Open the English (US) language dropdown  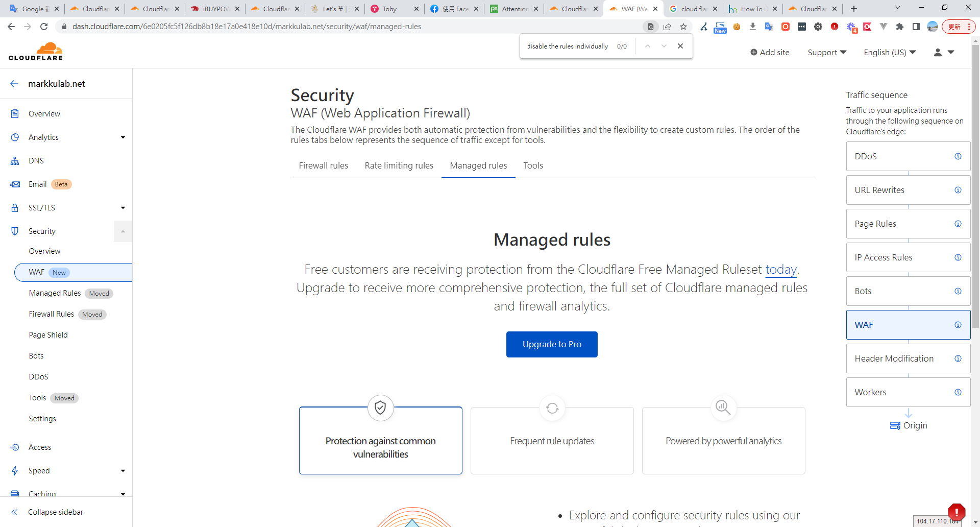click(889, 52)
